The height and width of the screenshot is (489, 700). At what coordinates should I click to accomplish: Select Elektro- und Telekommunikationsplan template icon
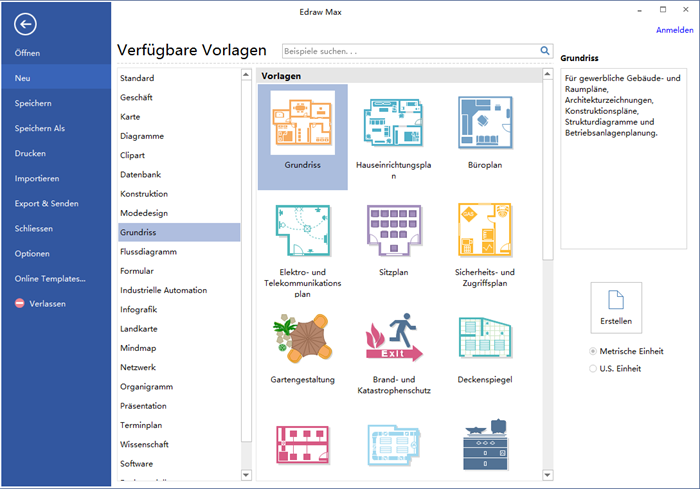[303, 230]
